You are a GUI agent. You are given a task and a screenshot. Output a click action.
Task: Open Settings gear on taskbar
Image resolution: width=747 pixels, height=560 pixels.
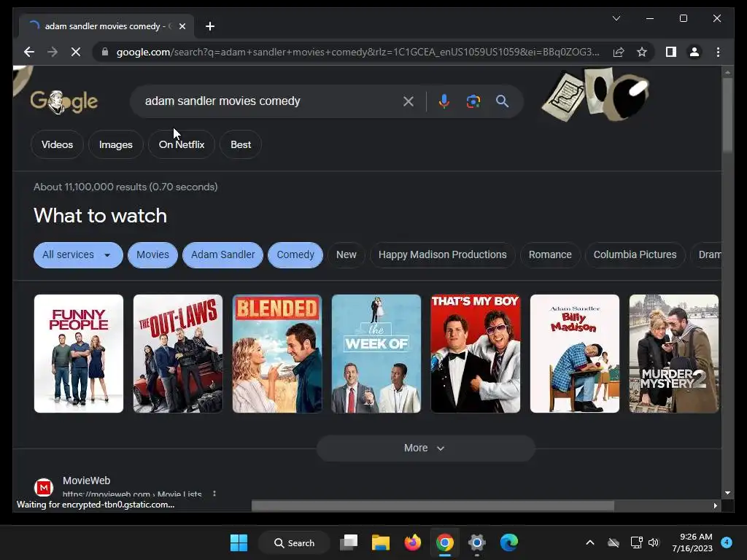point(476,542)
